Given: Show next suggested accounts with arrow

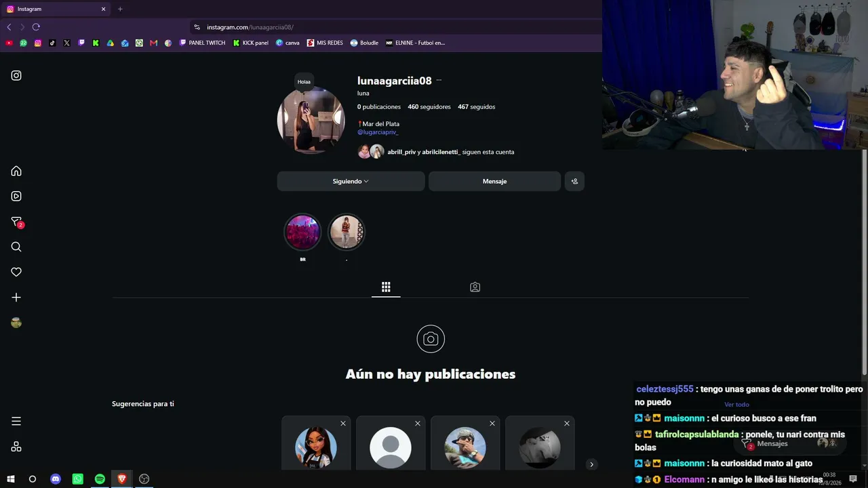Looking at the screenshot, I should (x=591, y=464).
